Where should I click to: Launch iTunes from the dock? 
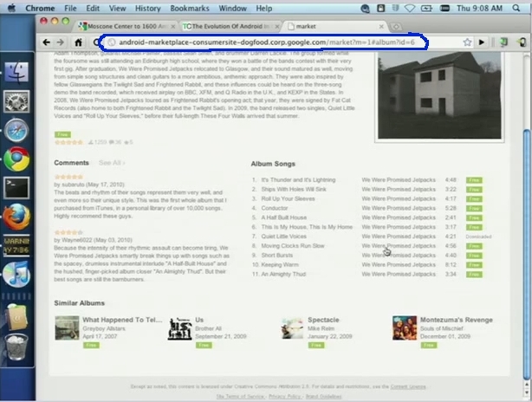[x=16, y=274]
